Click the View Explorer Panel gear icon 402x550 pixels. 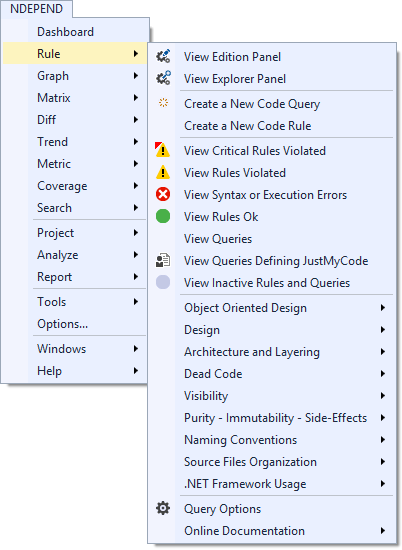(x=163, y=78)
